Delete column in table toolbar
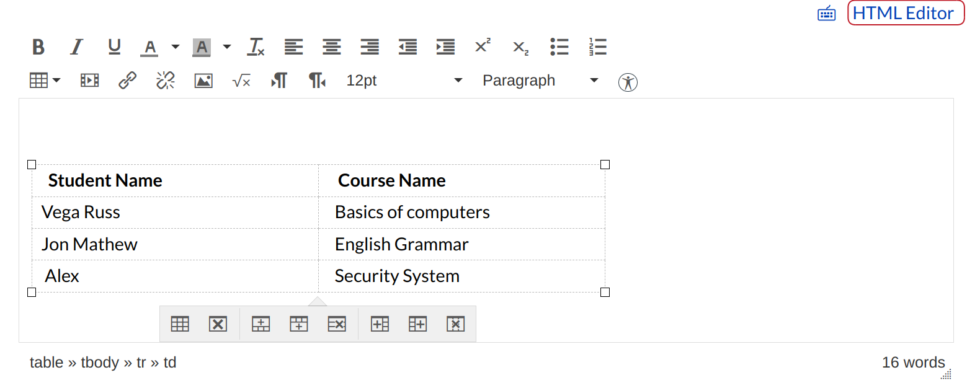Screen dimensions: 980x388 455,324
